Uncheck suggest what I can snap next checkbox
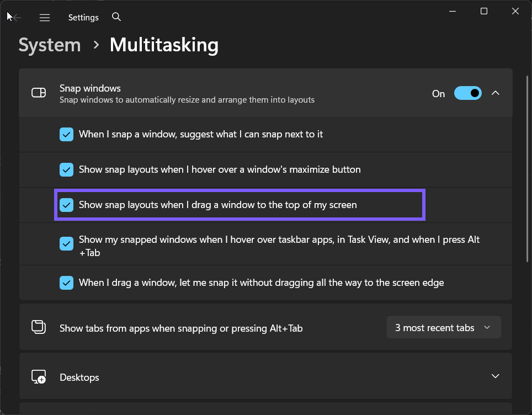Viewport: 532px width, 415px height. (x=66, y=134)
